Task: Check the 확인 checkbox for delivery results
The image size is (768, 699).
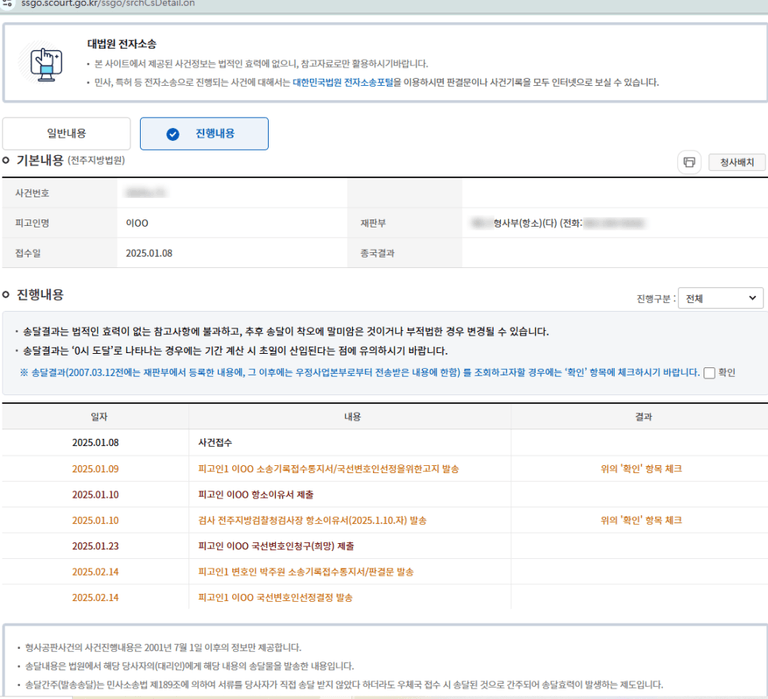Action: click(x=709, y=373)
